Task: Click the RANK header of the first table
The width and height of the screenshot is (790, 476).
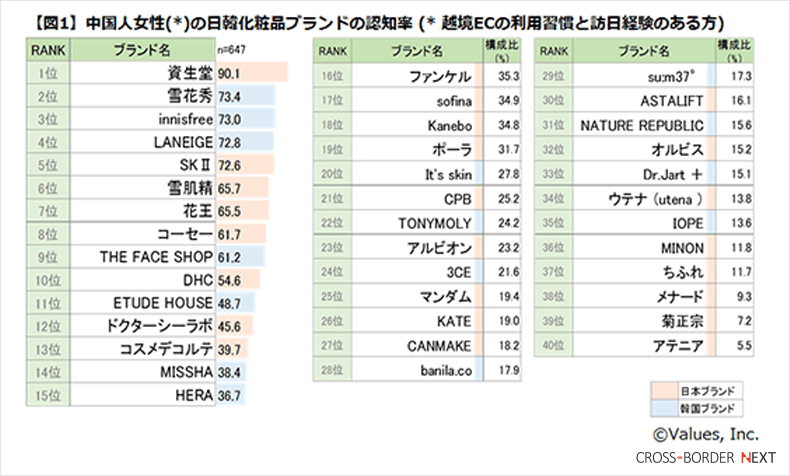Action: pos(48,50)
